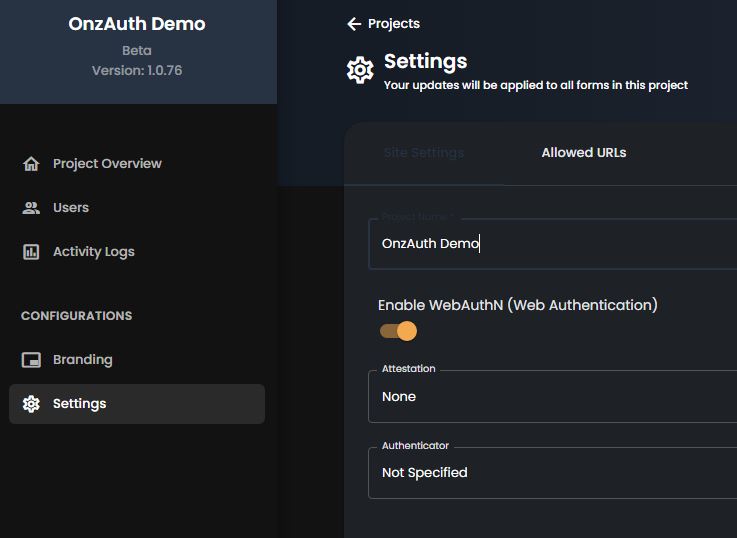
Task: Click the Projects back link
Action: click(394, 23)
